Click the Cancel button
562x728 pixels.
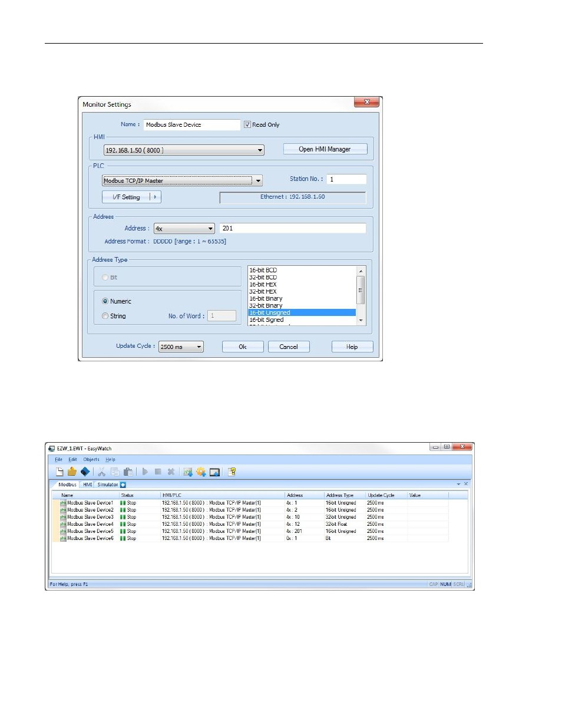289,347
